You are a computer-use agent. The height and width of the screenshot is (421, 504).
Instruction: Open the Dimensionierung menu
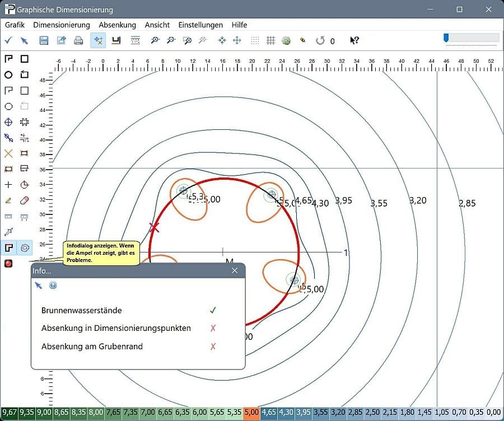[x=62, y=25]
